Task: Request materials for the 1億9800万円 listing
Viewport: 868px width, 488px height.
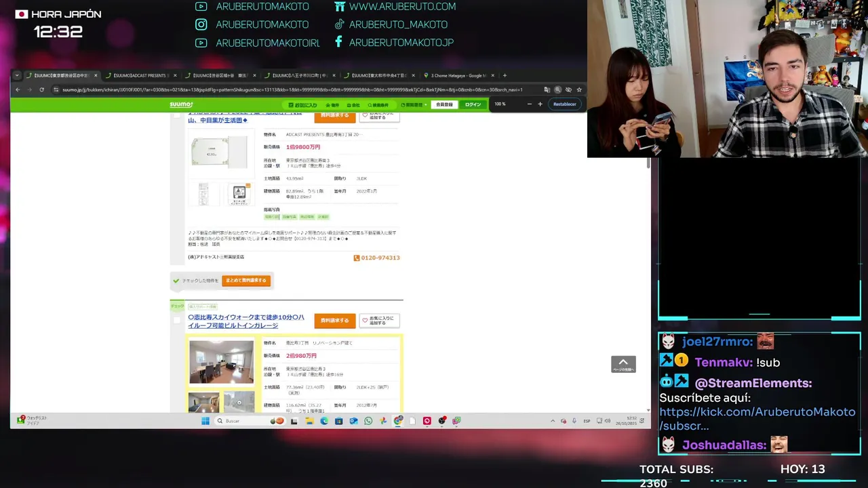Action: point(334,116)
